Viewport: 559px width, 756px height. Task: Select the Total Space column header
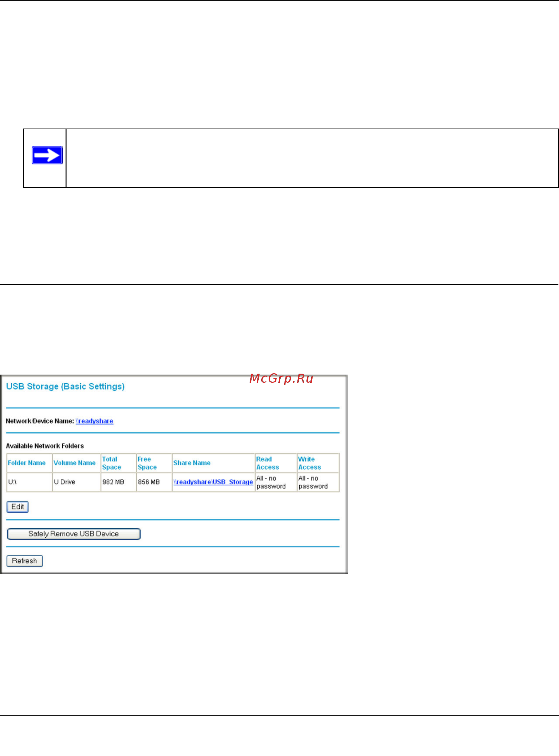click(x=119, y=463)
